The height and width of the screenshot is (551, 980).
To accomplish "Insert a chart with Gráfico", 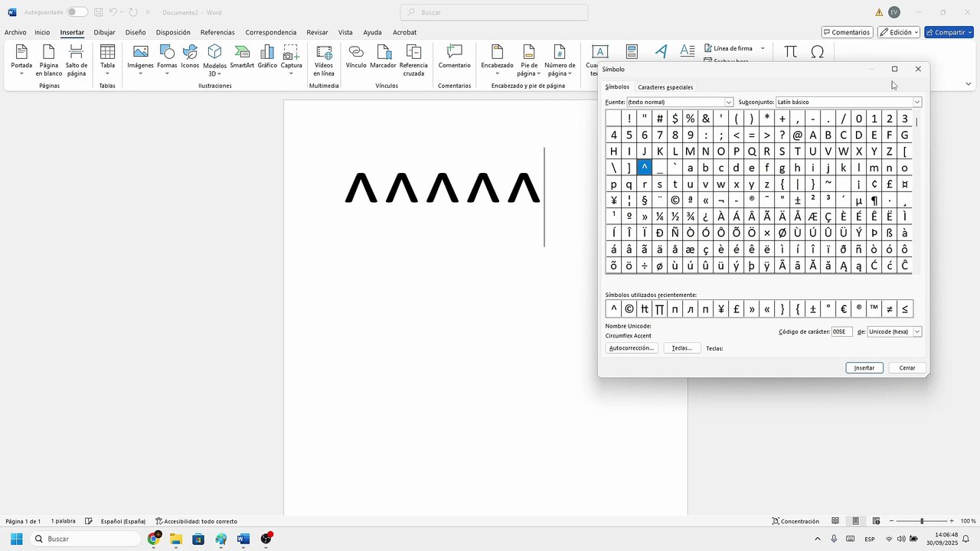I will (x=267, y=57).
